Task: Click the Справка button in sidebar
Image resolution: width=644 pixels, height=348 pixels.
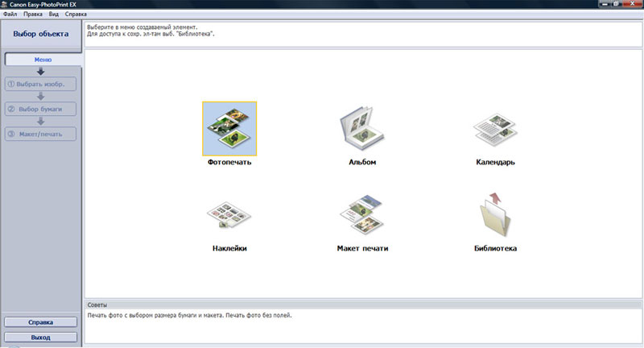Action: [41, 322]
